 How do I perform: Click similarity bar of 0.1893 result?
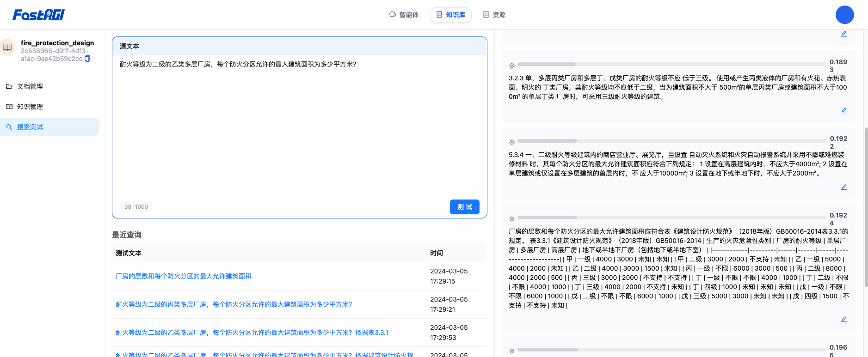pos(671,64)
